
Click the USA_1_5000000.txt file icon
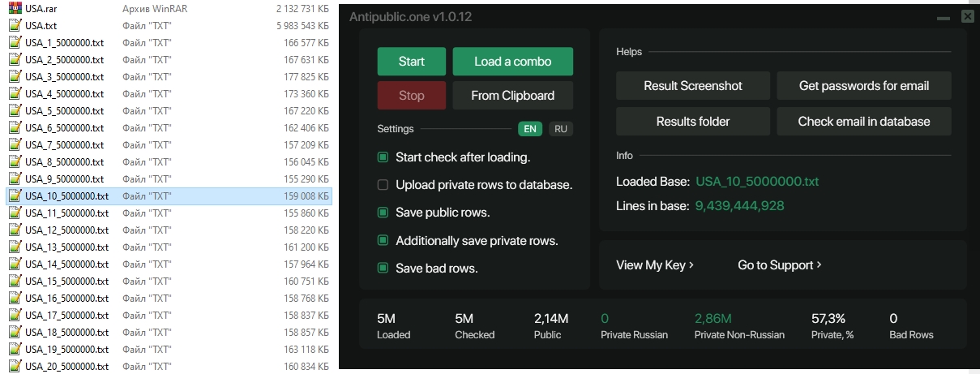pos(15,42)
